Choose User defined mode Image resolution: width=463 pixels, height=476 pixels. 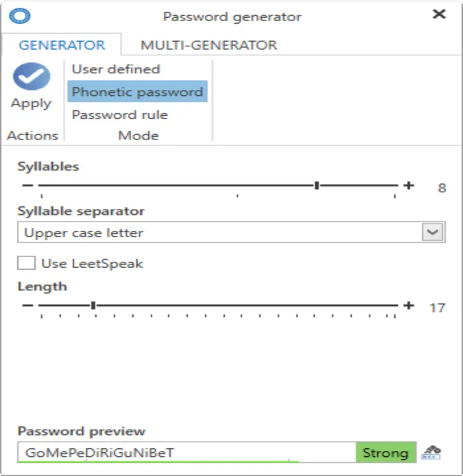[116, 69]
